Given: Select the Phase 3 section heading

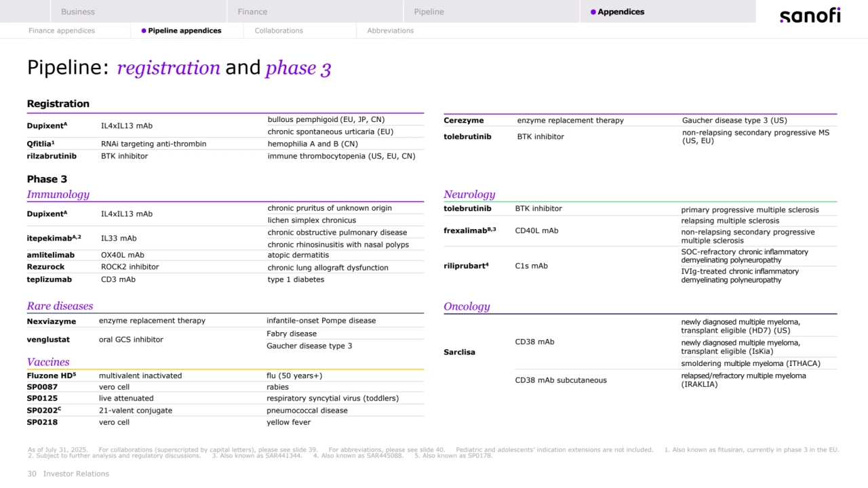Looking at the screenshot, I should [47, 179].
